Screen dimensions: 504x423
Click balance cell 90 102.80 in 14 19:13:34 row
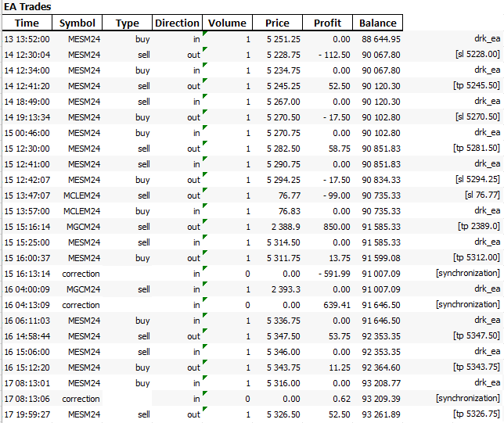[x=381, y=117]
